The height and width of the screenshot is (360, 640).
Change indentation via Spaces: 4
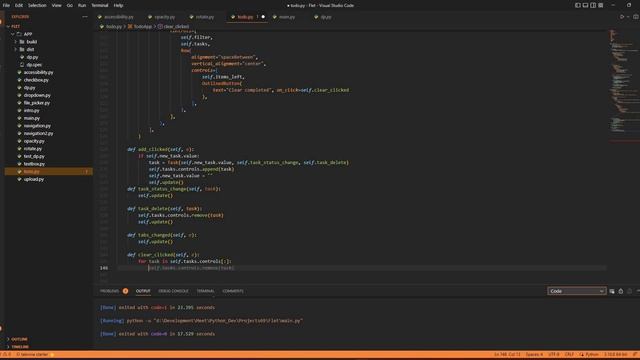(534, 355)
